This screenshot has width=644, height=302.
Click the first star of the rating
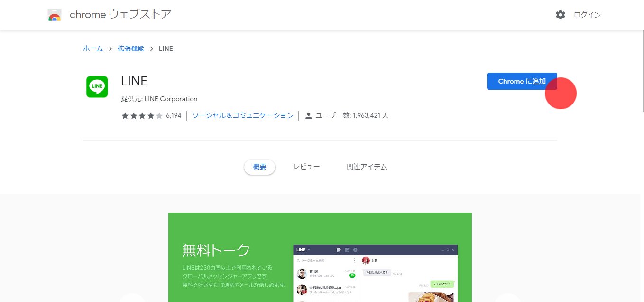[125, 115]
